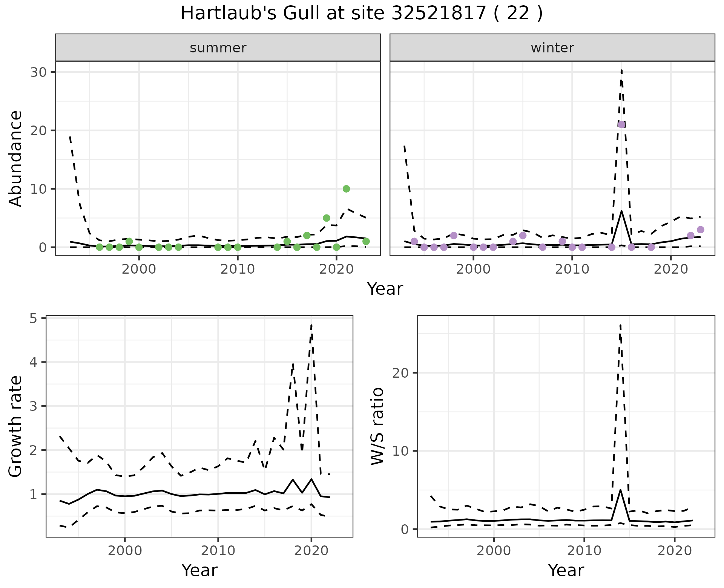Click the Year label under W/S ratio plot
Screen dimensions: 724x588
[566, 570]
